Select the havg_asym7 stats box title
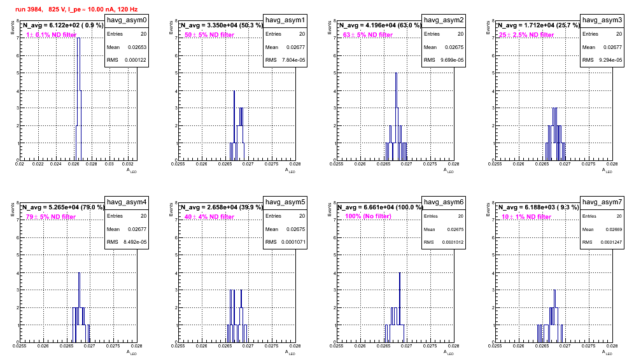634x364 pixels. click(x=602, y=202)
